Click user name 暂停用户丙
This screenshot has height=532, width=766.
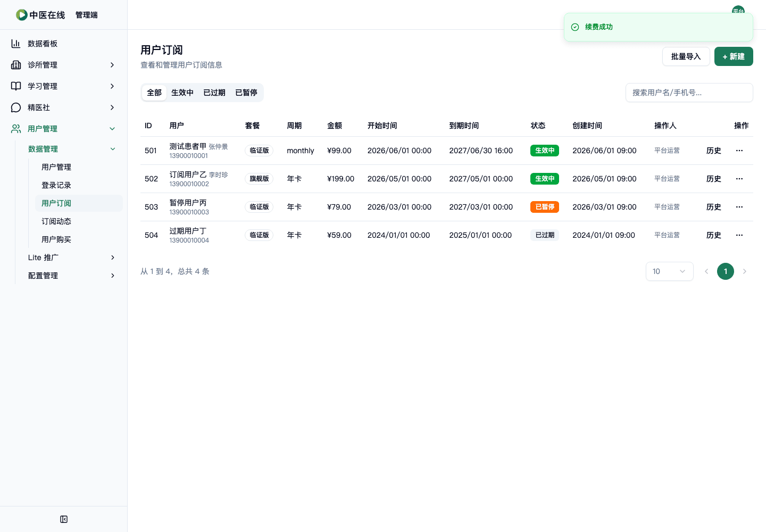tap(188, 203)
